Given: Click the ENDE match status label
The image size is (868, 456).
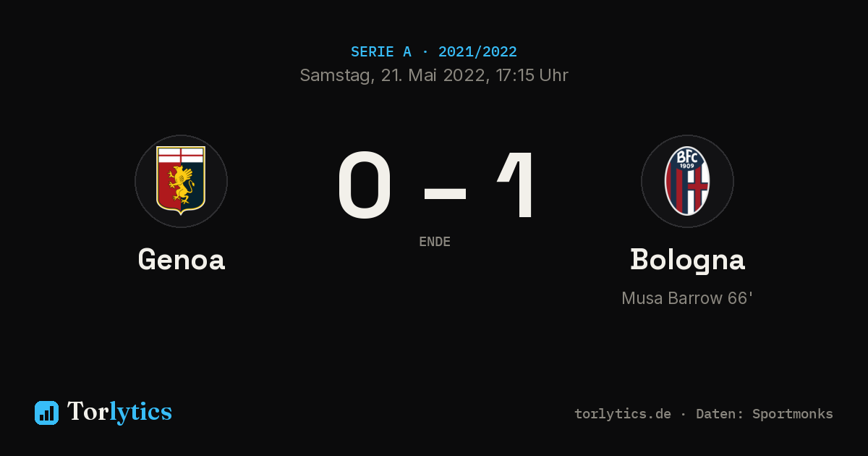Looking at the screenshot, I should point(435,242).
